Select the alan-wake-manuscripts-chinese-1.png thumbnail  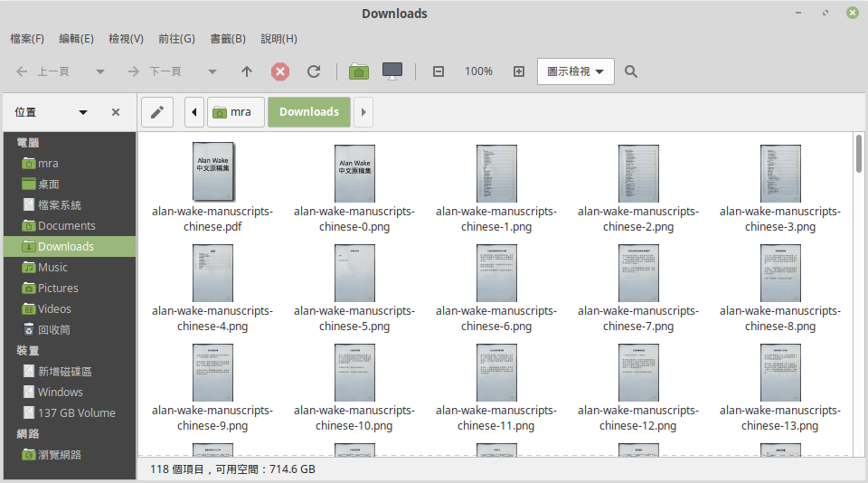[496, 174]
